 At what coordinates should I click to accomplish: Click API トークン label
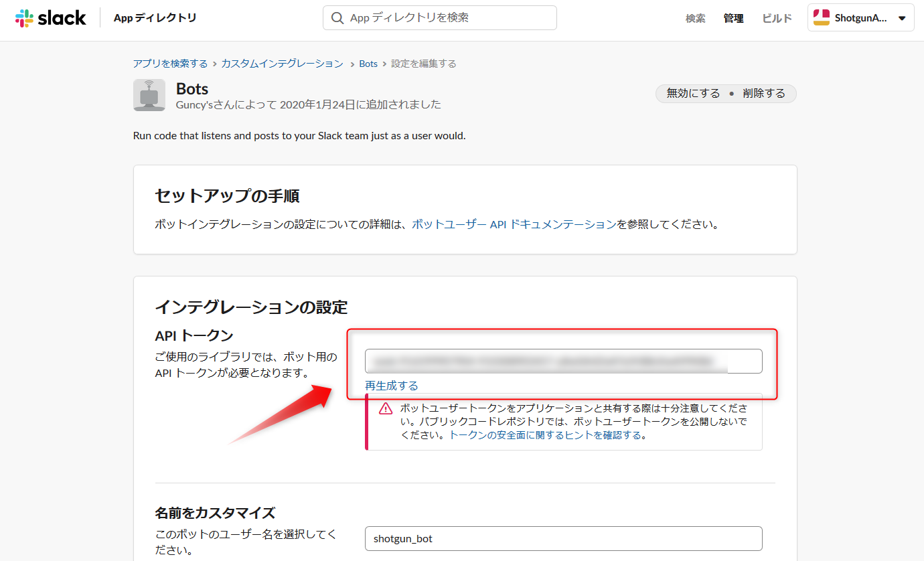pyautogui.click(x=194, y=335)
